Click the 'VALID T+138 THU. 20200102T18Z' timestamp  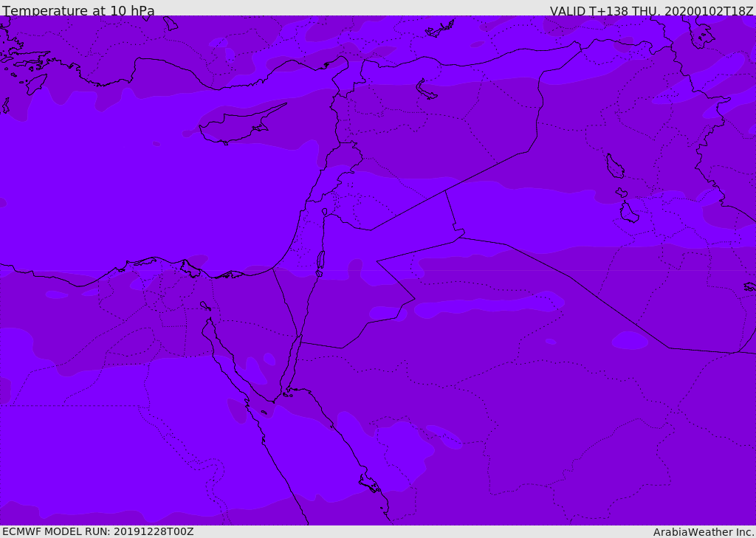tap(651, 11)
